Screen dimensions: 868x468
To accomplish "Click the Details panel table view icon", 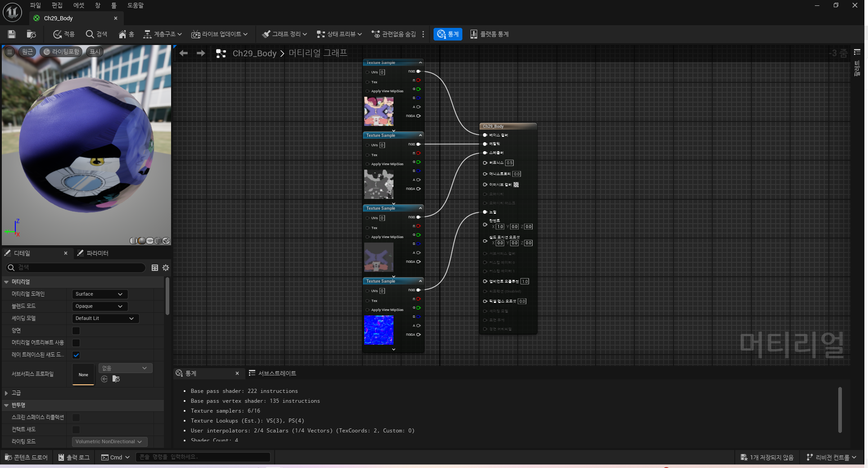I will tap(155, 268).
